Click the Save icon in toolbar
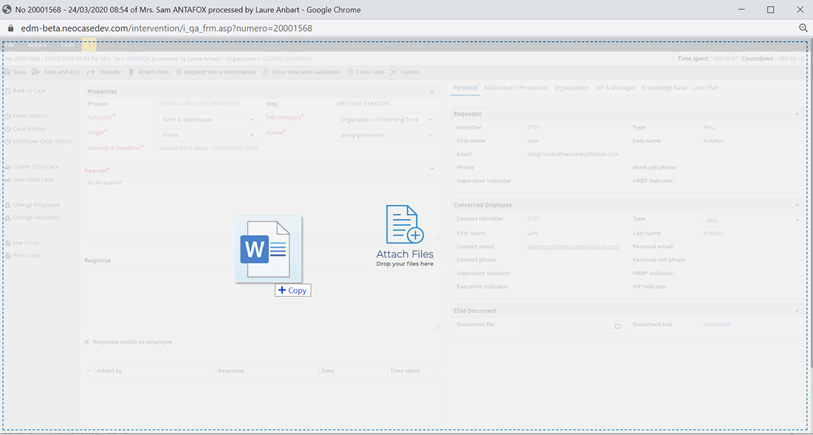The height and width of the screenshot is (435, 813). point(8,72)
